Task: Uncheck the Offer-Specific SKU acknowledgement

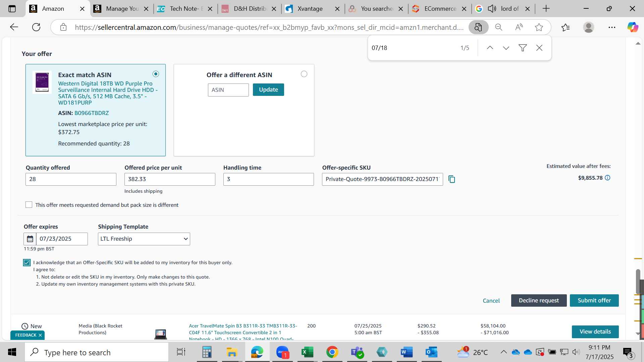Action: (27, 263)
